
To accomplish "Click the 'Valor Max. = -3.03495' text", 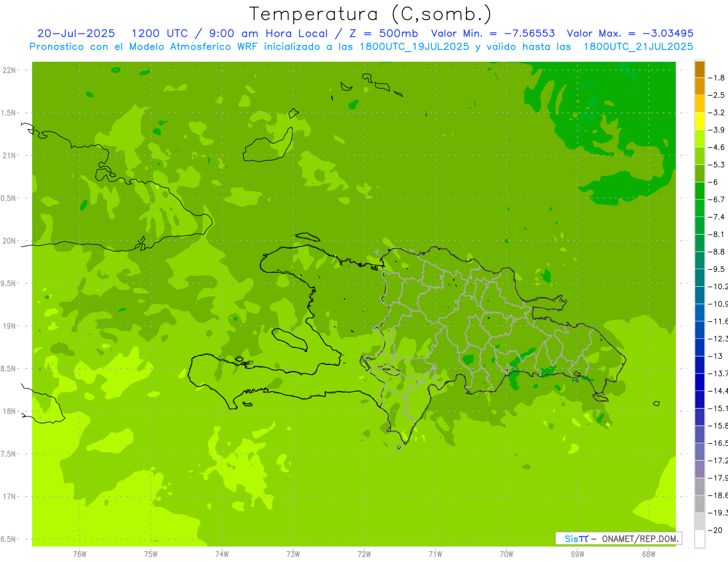I will [x=630, y=33].
